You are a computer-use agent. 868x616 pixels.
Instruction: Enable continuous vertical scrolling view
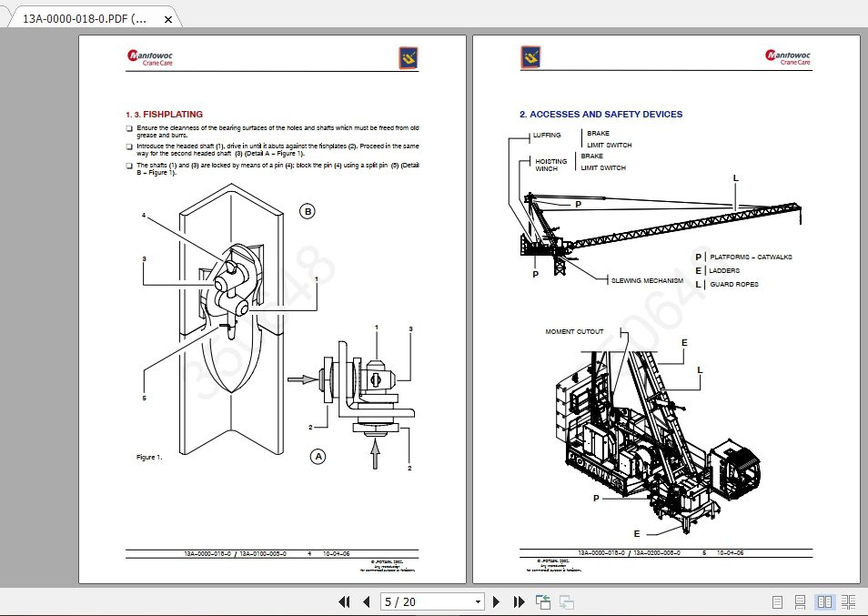pyautogui.click(x=800, y=601)
